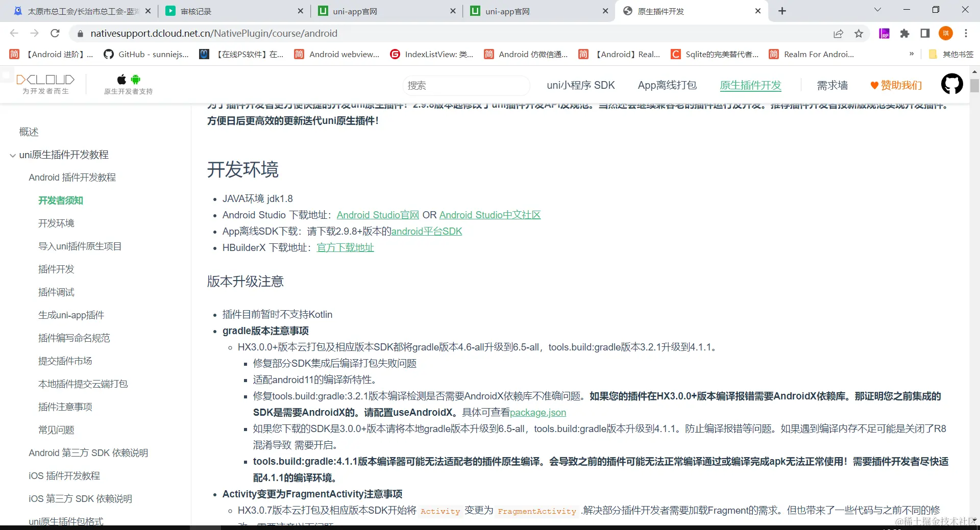Open the 其他书签 bookmarks folder

tap(951, 54)
